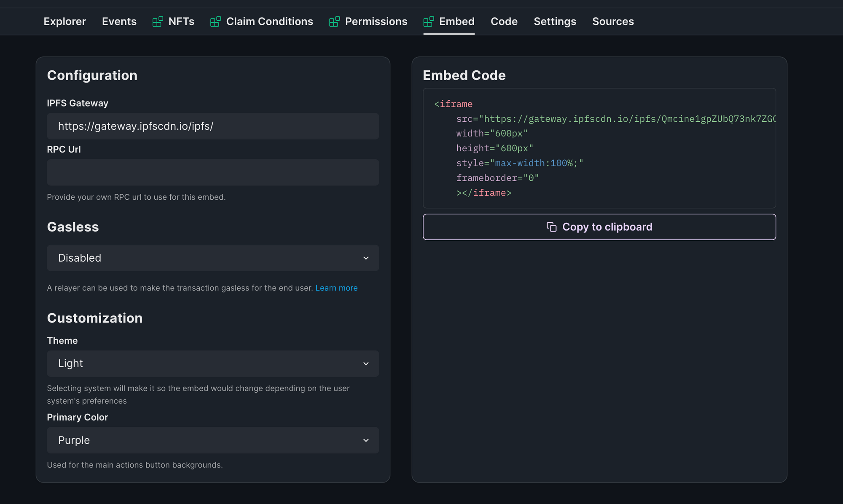Open the Settings tab
Screen dimensions: 843x504
pos(555,21)
